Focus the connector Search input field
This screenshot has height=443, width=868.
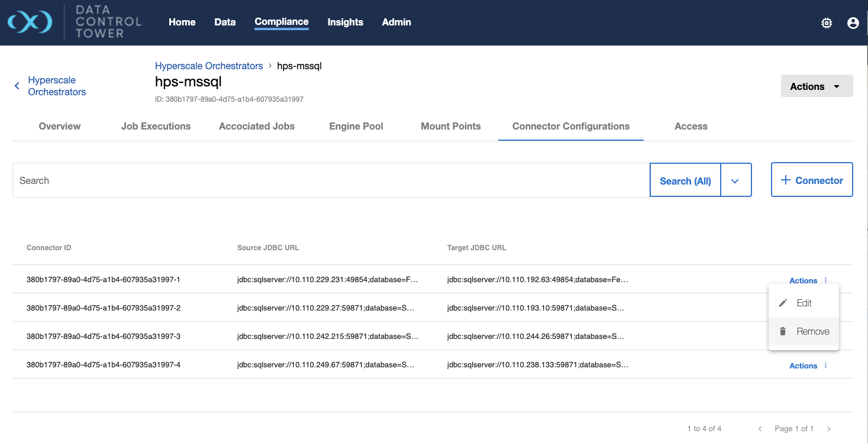(331, 180)
